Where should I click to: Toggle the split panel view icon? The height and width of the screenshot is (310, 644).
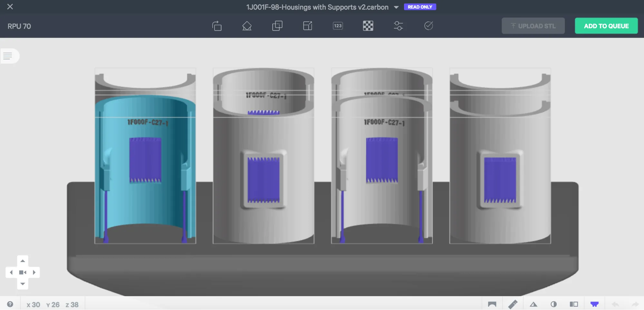[574, 304]
